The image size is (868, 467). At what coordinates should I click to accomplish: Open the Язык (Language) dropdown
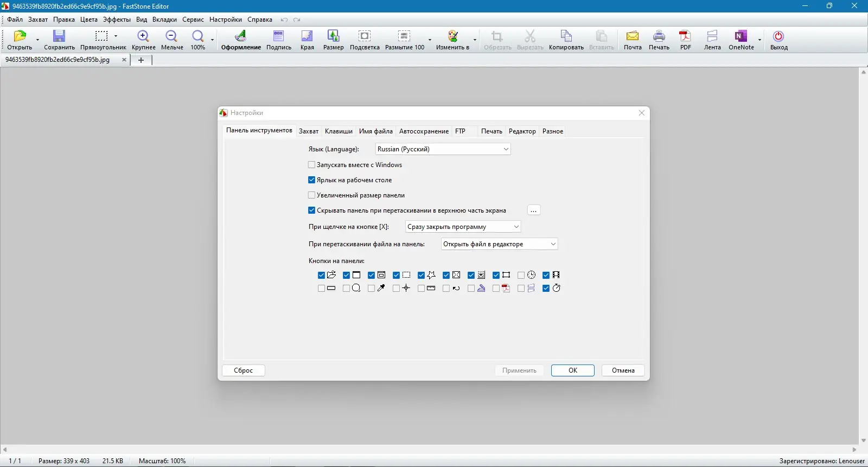click(443, 149)
